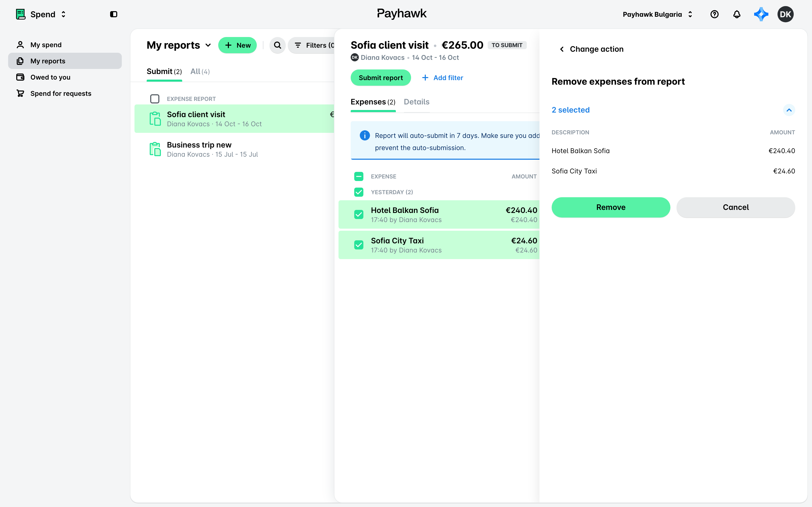Toggle the sidebar collapse icon
812x507 pixels.
coord(113,14)
